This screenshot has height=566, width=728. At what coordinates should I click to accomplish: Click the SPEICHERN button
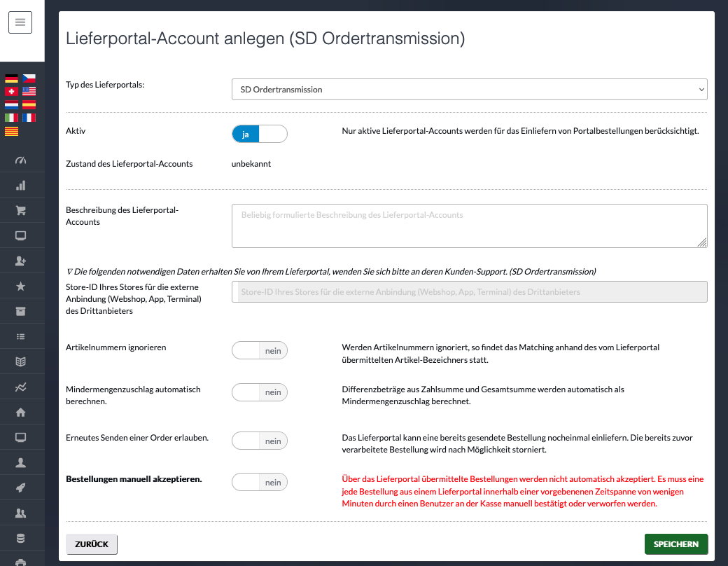(x=676, y=544)
